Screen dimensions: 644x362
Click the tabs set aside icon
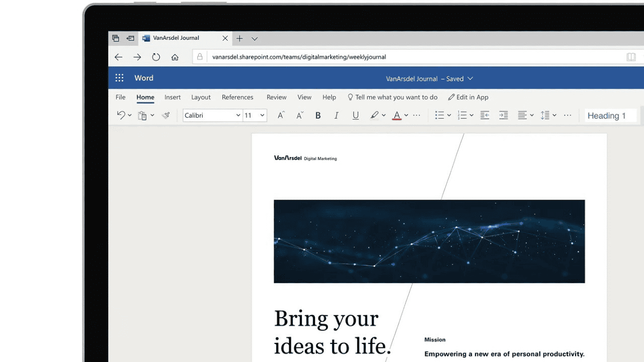116,38
